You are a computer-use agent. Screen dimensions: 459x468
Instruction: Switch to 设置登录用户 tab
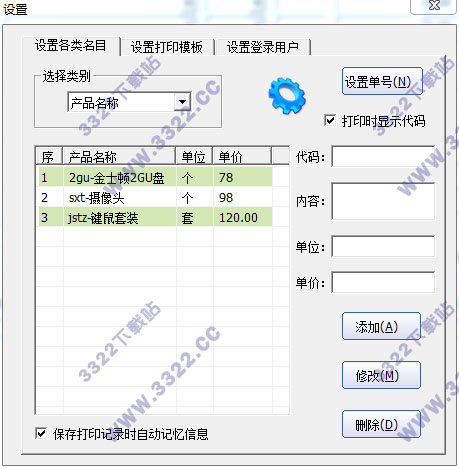(263, 47)
